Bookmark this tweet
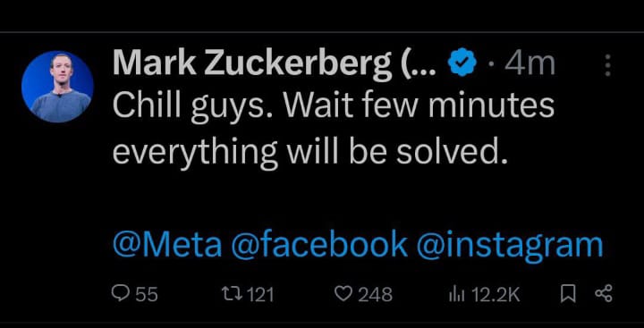644x328 pixels. point(568,294)
